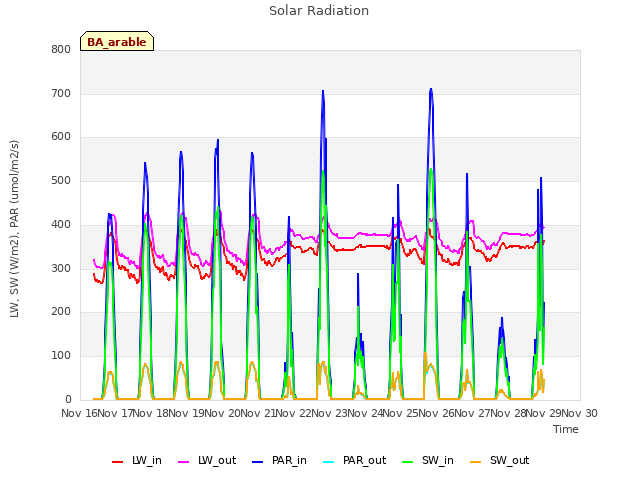Click the SW_in legend label

[438, 460]
